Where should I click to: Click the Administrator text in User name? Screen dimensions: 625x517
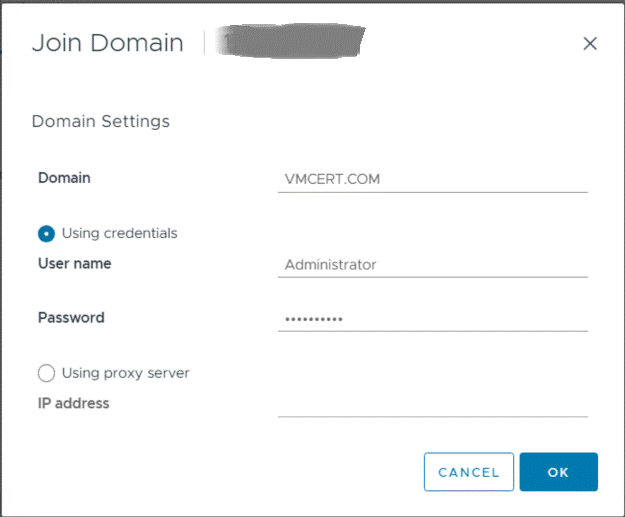[x=331, y=265]
